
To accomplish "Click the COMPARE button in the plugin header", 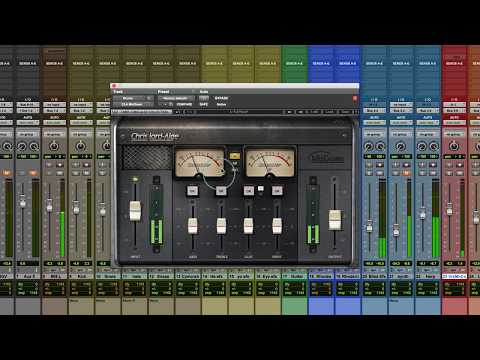I will tap(184, 104).
